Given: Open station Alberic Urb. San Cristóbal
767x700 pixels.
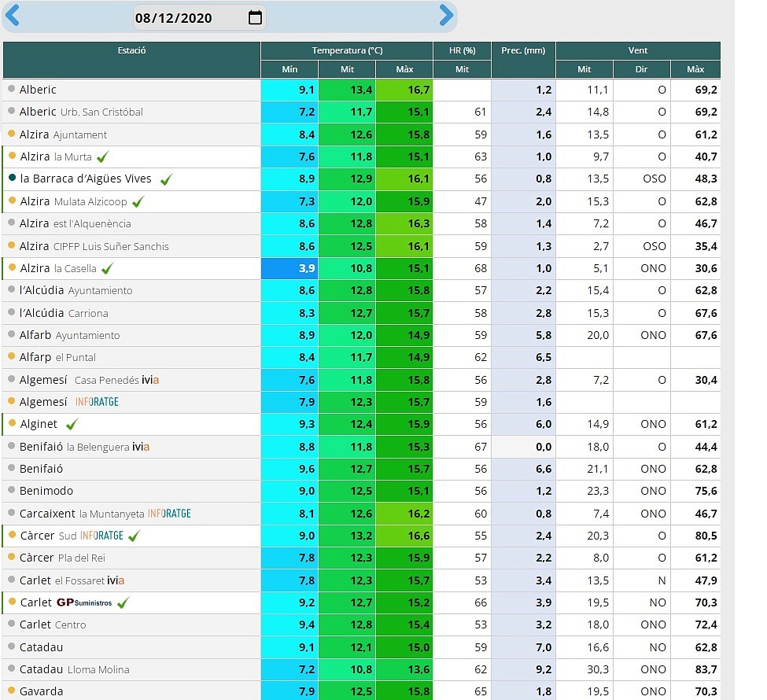Looking at the screenshot, I should (x=81, y=112).
